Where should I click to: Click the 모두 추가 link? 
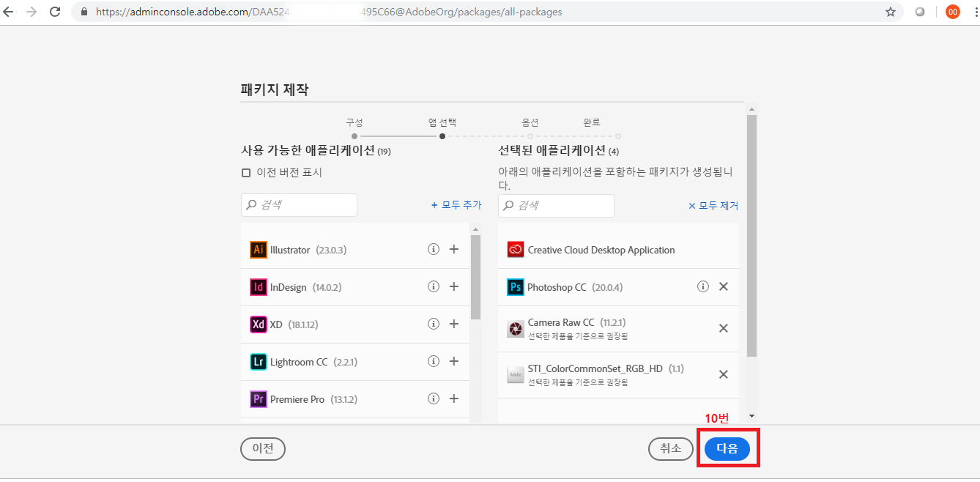pyautogui.click(x=456, y=205)
